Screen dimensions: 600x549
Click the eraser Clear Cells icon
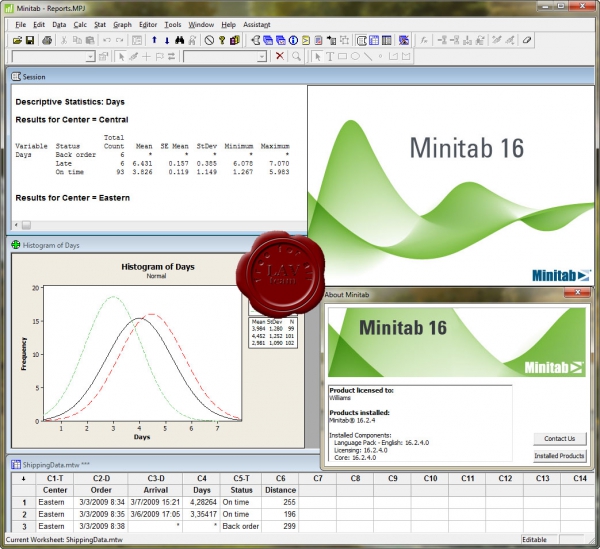(x=527, y=40)
